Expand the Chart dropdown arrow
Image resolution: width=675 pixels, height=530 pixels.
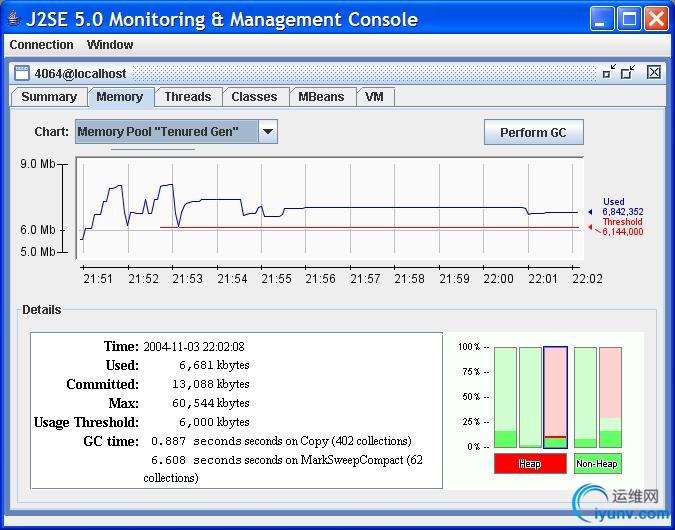(268, 131)
